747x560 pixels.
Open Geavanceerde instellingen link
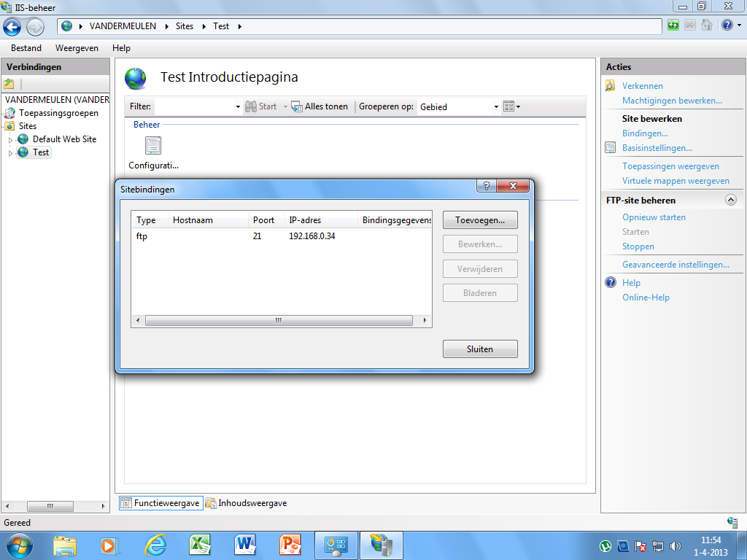pos(676,264)
